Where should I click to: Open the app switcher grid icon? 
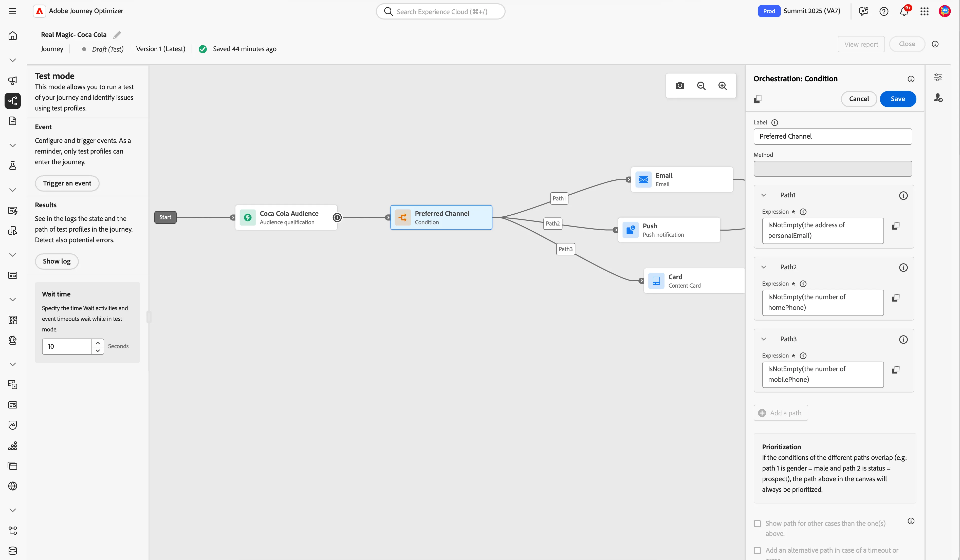pyautogui.click(x=925, y=11)
